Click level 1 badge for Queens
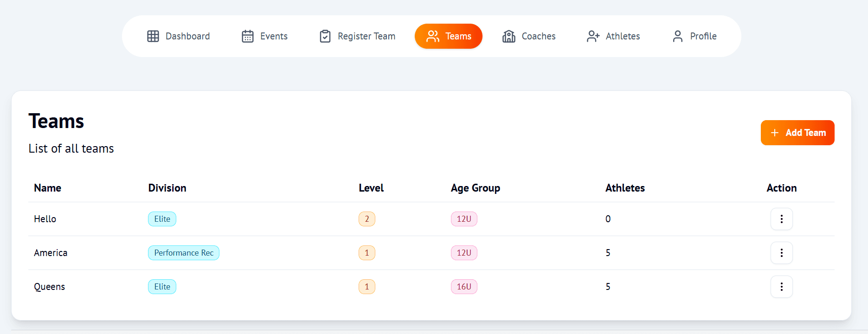This screenshot has width=868, height=334. coord(367,287)
